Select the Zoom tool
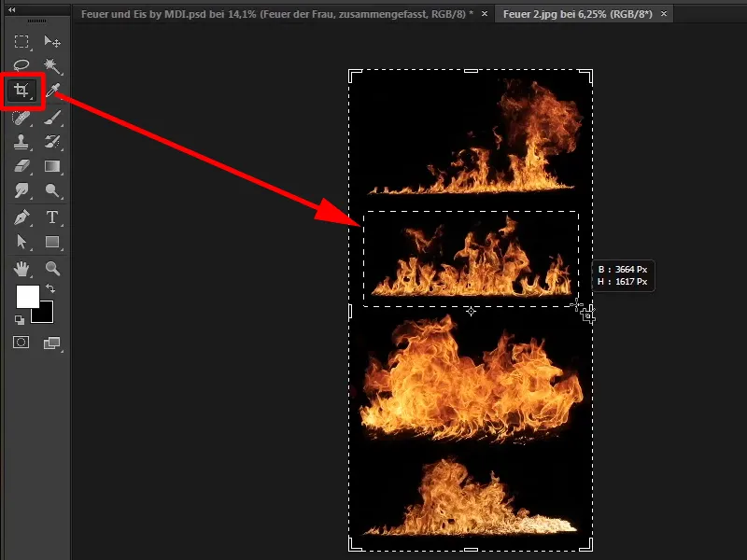This screenshot has height=560, width=747. pyautogui.click(x=53, y=269)
